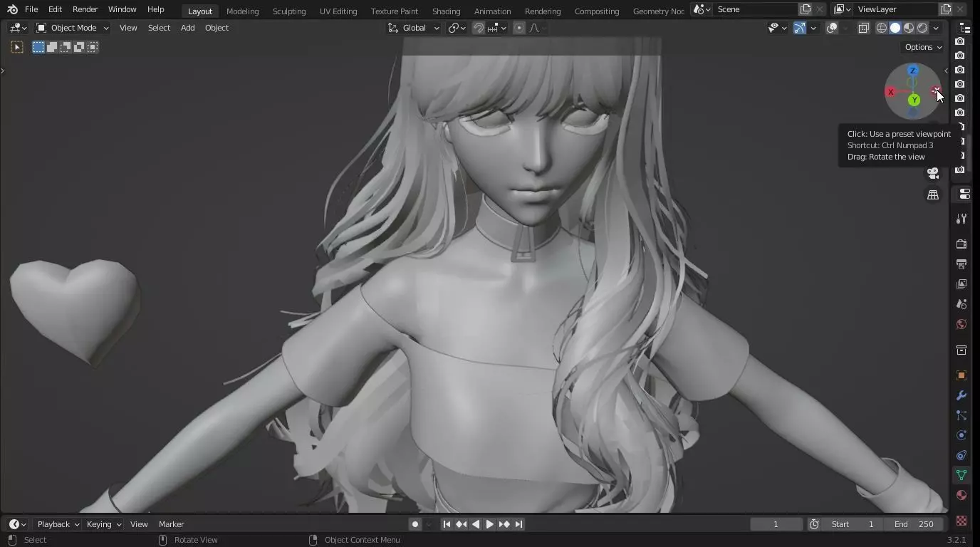Open the Object Constraint properties tab
This screenshot has width=980, height=547.
coord(961,455)
